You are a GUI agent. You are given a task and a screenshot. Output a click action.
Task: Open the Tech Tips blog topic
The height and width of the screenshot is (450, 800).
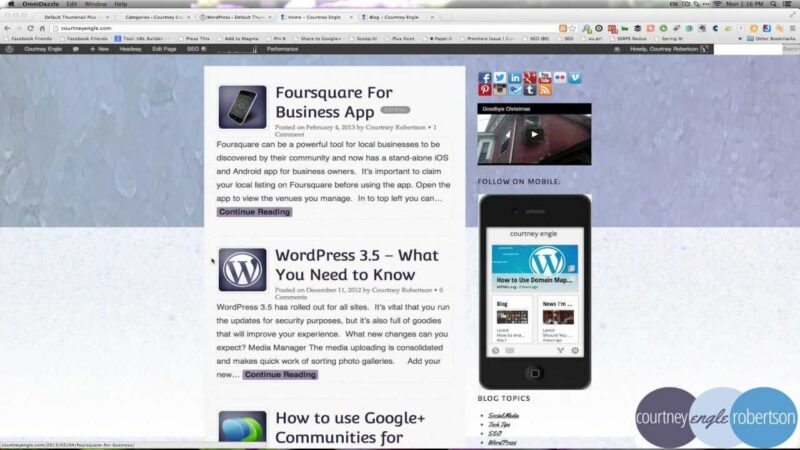[498, 424]
